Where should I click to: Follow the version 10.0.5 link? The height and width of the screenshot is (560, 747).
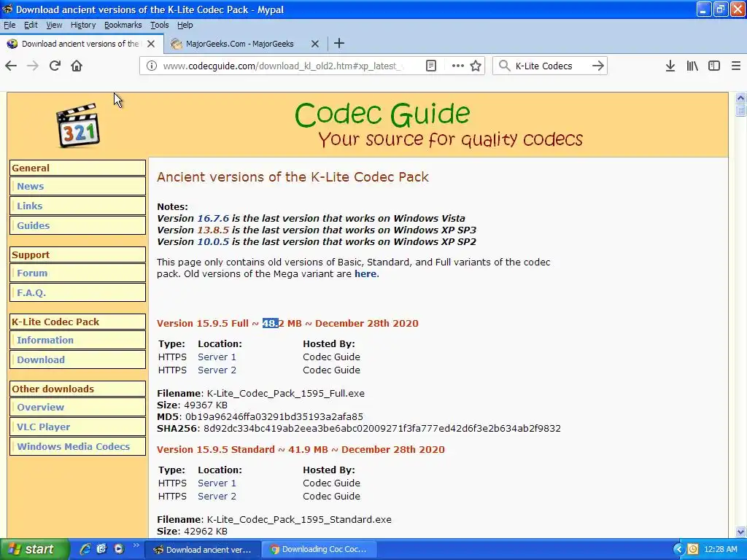[x=213, y=241]
